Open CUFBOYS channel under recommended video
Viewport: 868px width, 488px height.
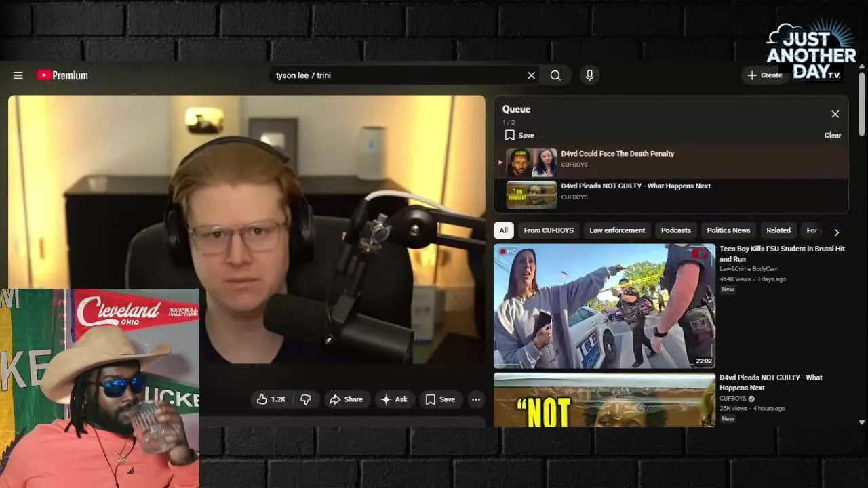point(733,398)
